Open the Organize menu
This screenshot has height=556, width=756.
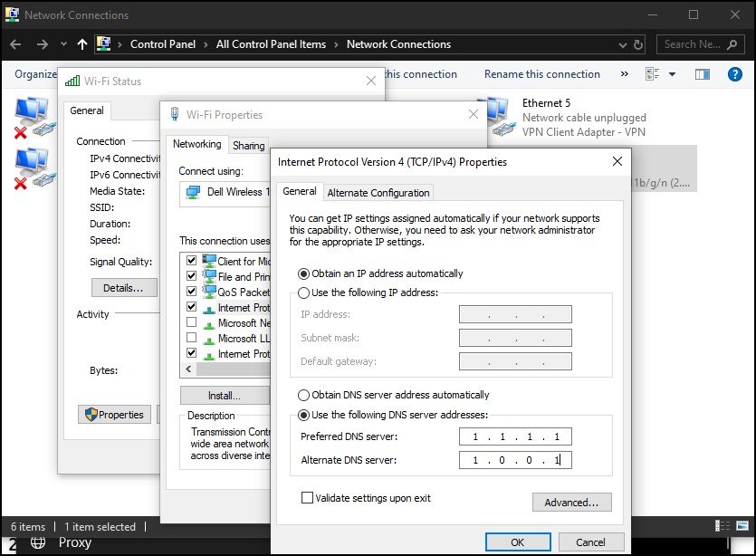point(35,73)
